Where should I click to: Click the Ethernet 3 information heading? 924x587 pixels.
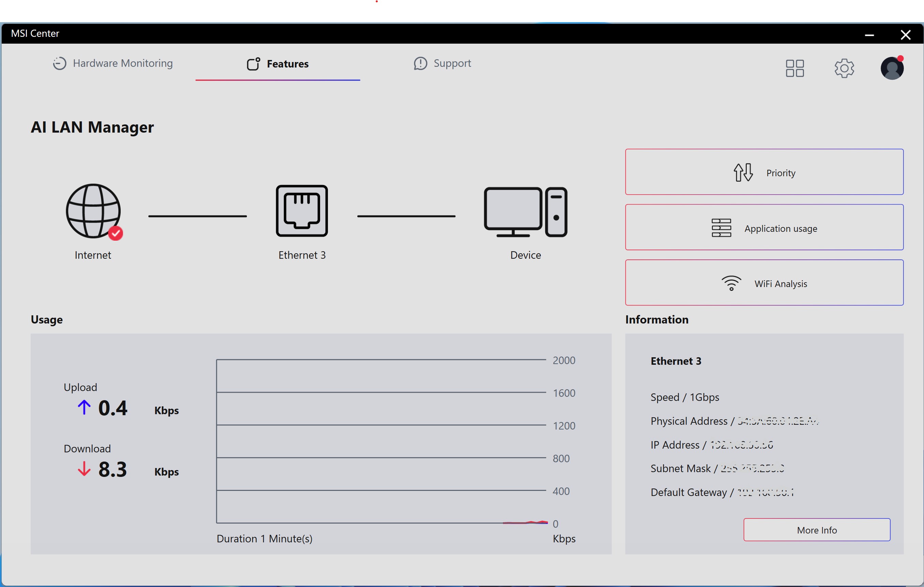[x=676, y=361]
